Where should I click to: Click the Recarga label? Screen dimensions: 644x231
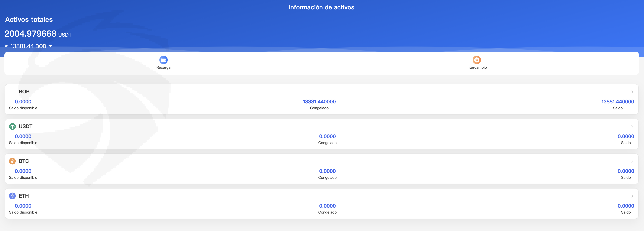pos(163,67)
